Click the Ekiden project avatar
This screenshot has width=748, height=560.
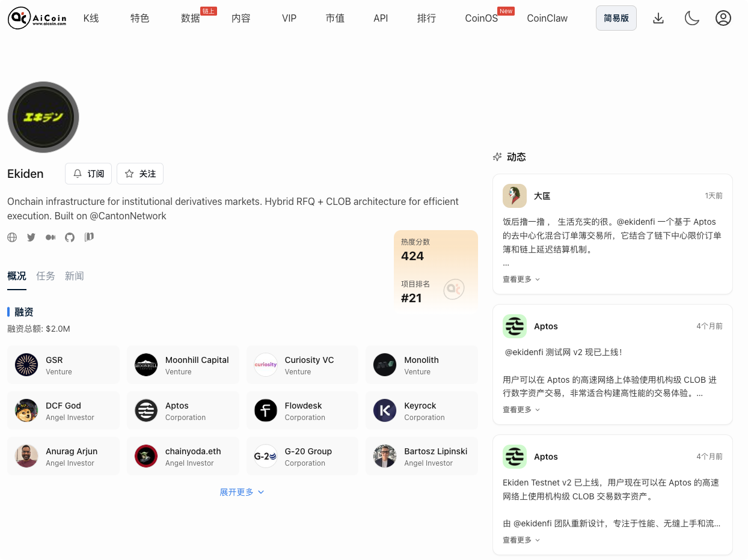(x=43, y=117)
